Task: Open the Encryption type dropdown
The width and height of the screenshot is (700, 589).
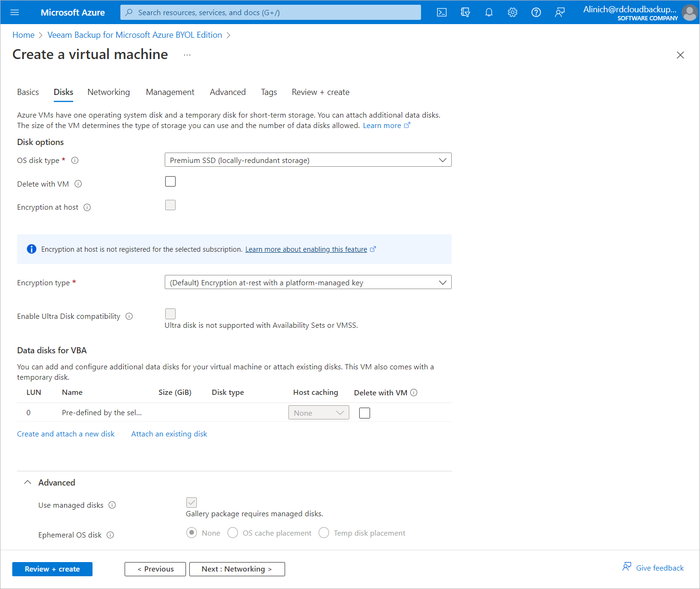Action: coord(308,282)
